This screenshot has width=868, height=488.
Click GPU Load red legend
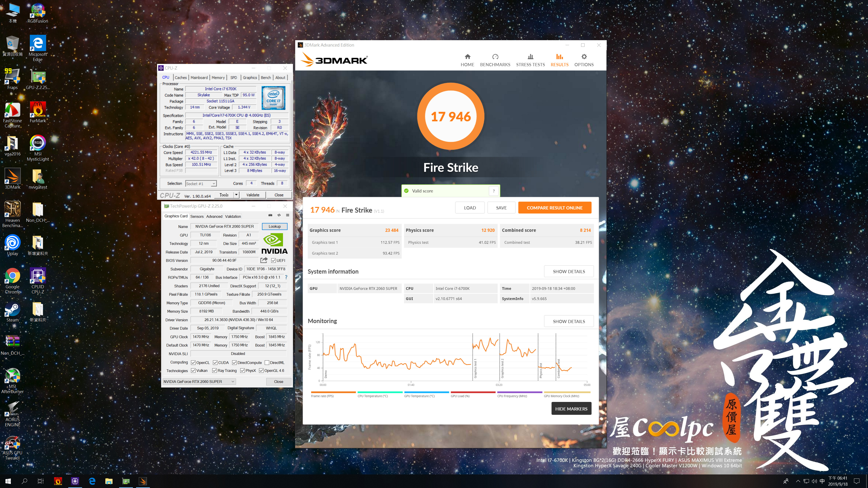click(x=473, y=394)
